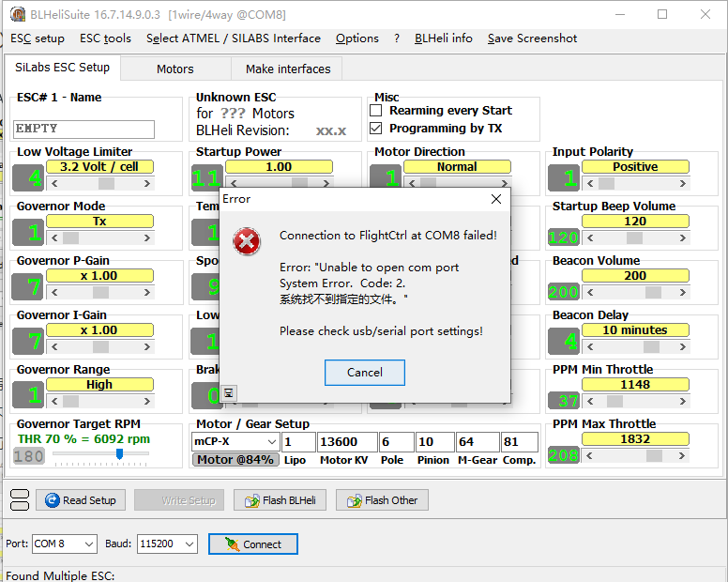728x582 pixels.
Task: Click the red error icon in dialog
Action: click(247, 241)
